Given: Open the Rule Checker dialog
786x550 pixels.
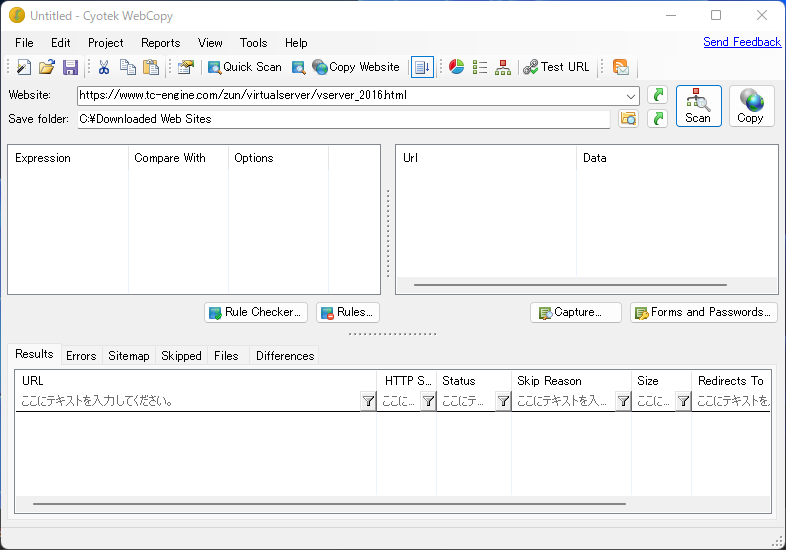Looking at the screenshot, I should [256, 312].
